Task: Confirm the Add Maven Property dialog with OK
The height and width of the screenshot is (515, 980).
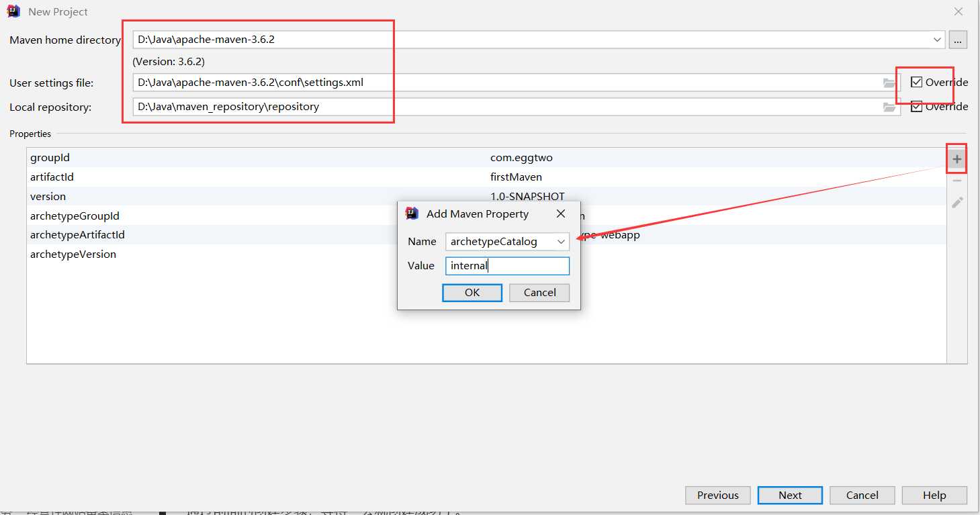Action: (472, 293)
